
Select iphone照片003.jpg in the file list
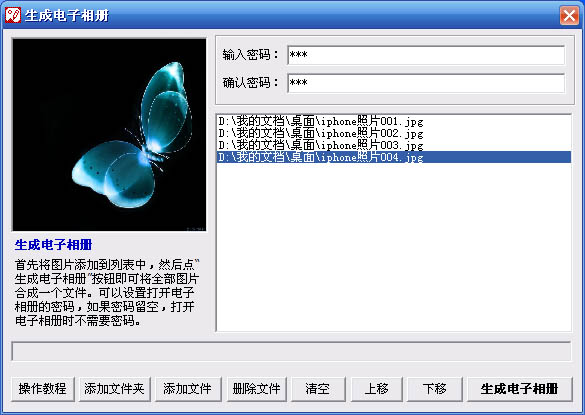[x=394, y=145]
